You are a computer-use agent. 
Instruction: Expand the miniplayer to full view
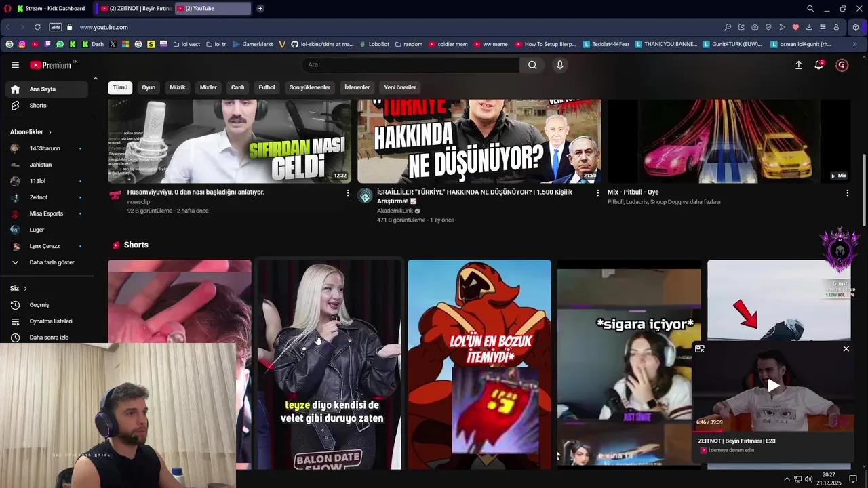(700, 349)
